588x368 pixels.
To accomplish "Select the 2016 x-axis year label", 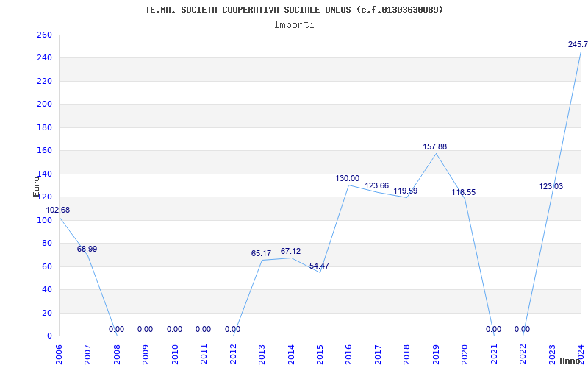I will tap(349, 352).
